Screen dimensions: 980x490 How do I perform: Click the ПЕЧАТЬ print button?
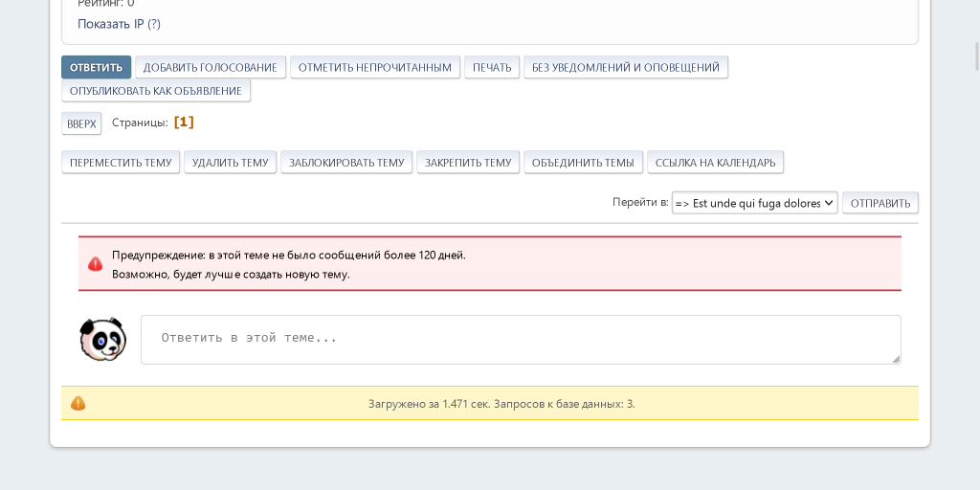click(x=492, y=67)
